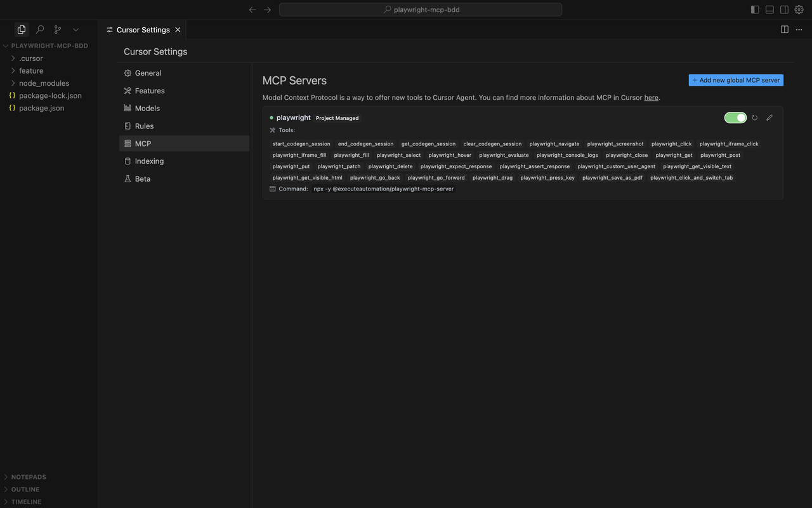Click the playwright_put tool tag
Screen dimensions: 812x508
pos(291,167)
